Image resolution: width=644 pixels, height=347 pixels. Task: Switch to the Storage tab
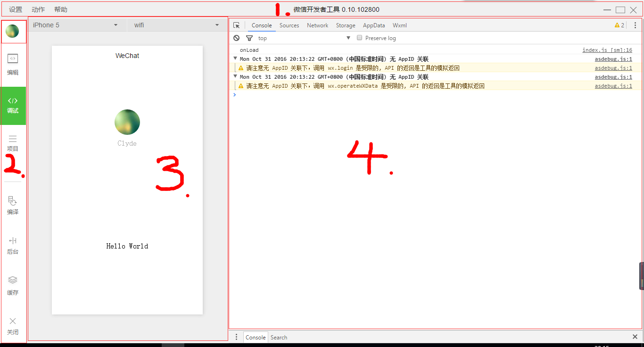pos(346,25)
